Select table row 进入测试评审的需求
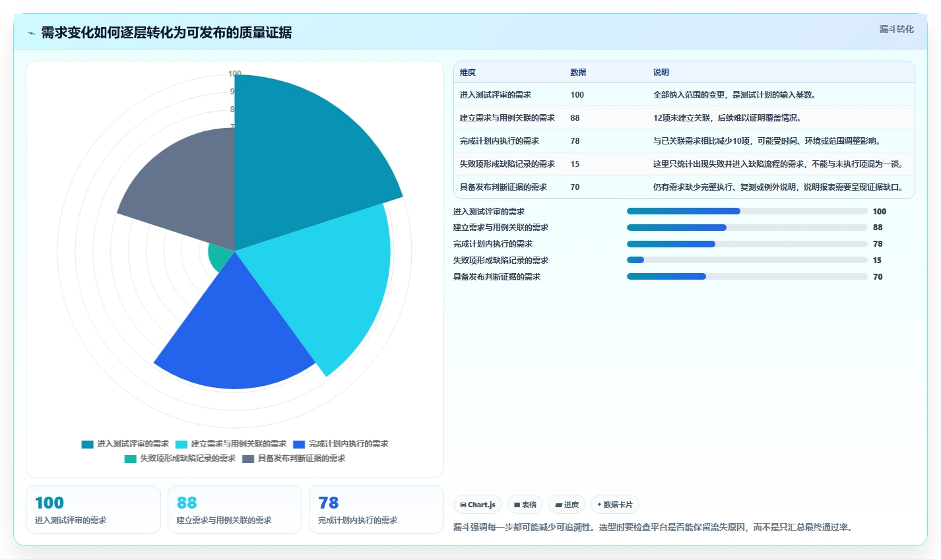The height and width of the screenshot is (560, 941). tap(684, 95)
